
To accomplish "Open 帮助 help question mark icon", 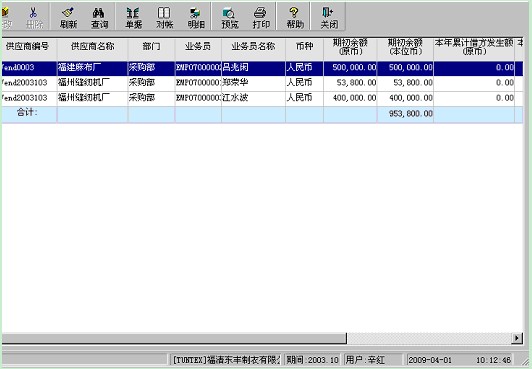I will click(294, 17).
